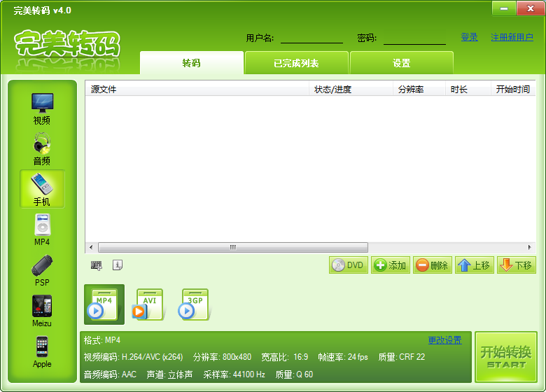Image resolution: width=546 pixels, height=392 pixels.
Task: Click the DVD disc button
Action: (348, 265)
